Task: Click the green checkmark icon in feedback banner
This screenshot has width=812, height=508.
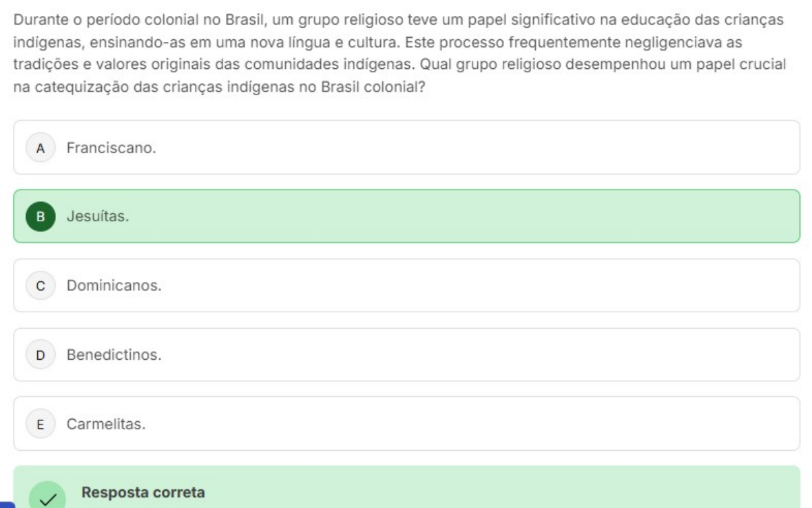Action: (48, 498)
